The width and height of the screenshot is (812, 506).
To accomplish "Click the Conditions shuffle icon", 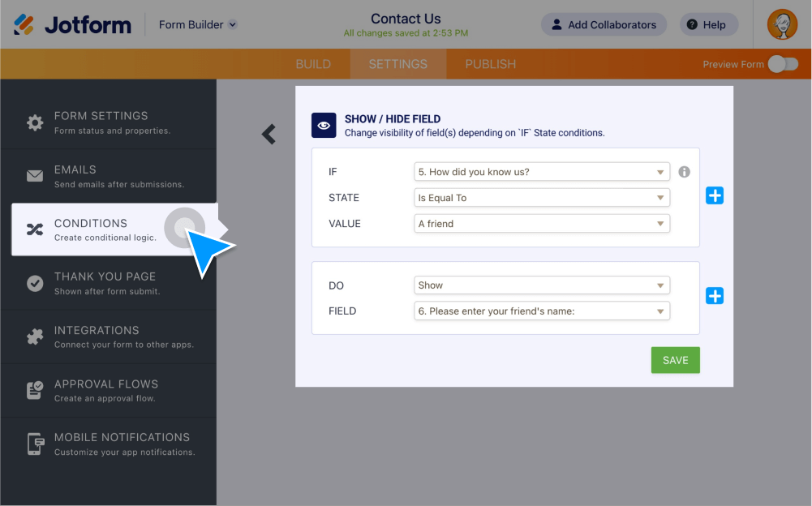I will pyautogui.click(x=34, y=229).
